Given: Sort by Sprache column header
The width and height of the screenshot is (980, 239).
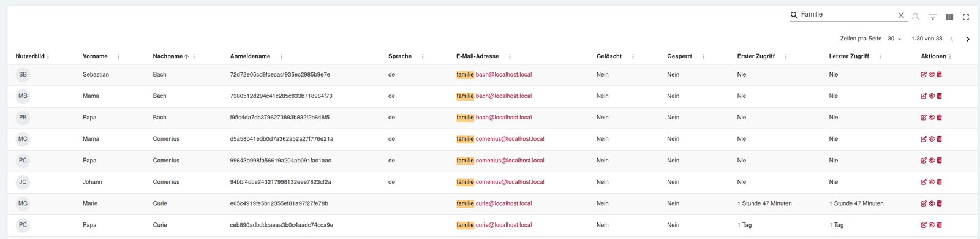Looking at the screenshot, I should (x=400, y=56).
